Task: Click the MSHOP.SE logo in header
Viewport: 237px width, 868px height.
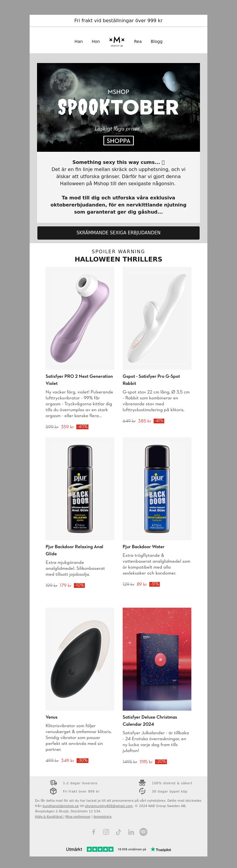Action: (x=117, y=41)
